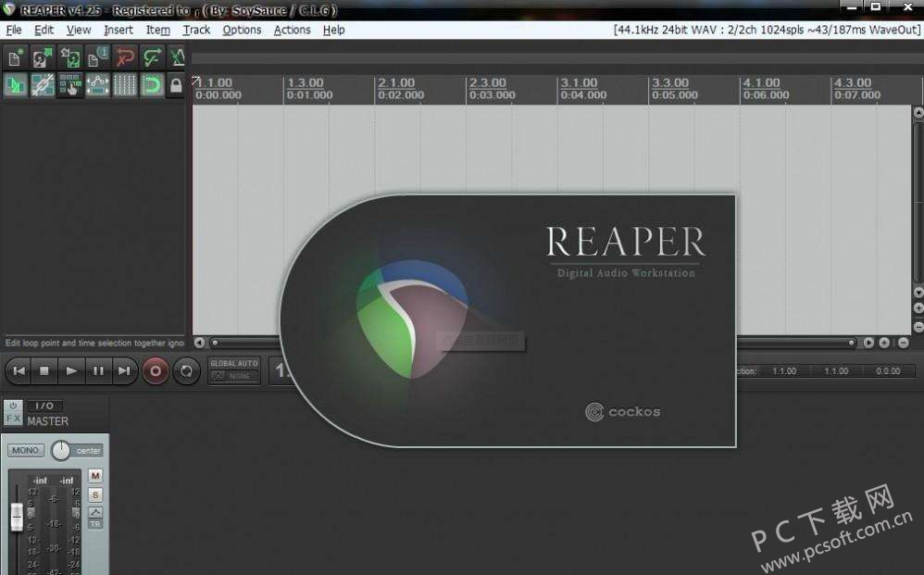The image size is (924, 575).
Task: Toggle snap magnet icon
Action: pos(152,85)
